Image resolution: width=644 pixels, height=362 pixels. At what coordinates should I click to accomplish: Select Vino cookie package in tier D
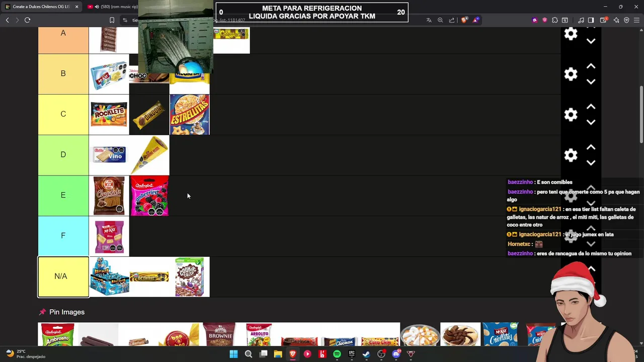coord(109,155)
